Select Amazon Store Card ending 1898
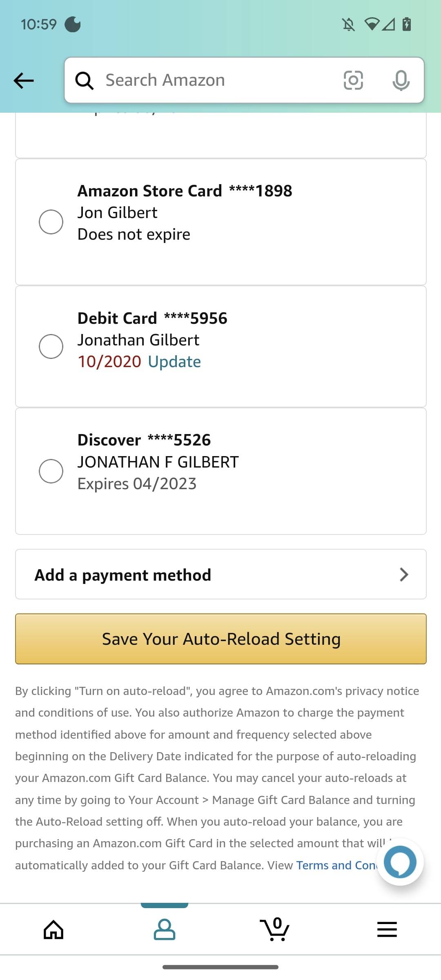441x980 pixels. tap(51, 222)
